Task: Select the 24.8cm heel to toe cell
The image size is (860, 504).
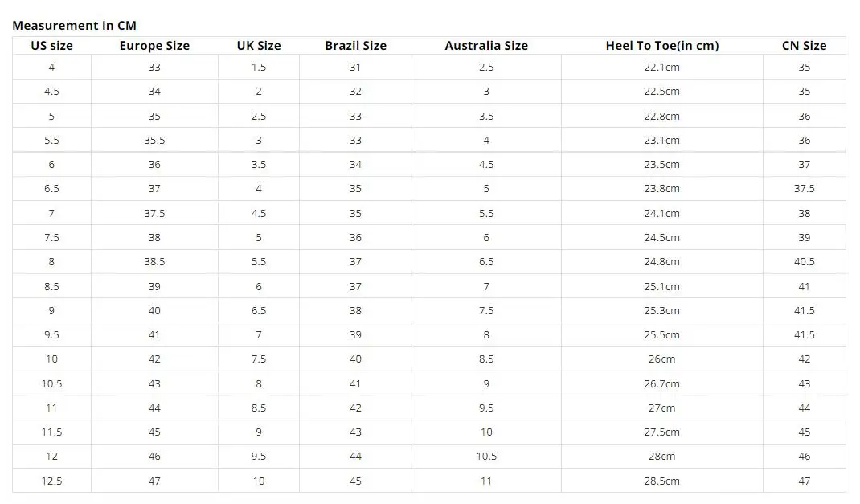Action: [662, 261]
